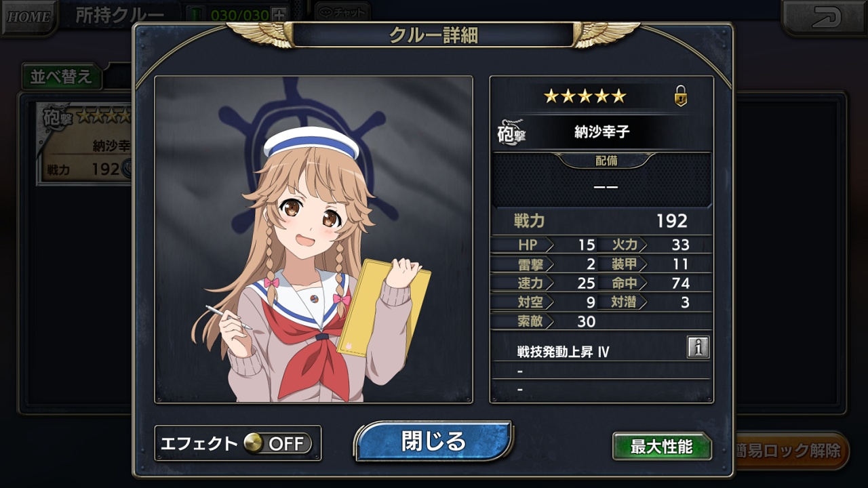Show 最大性能 max performance stats
The width and height of the screenshot is (868, 488).
pyautogui.click(x=662, y=447)
